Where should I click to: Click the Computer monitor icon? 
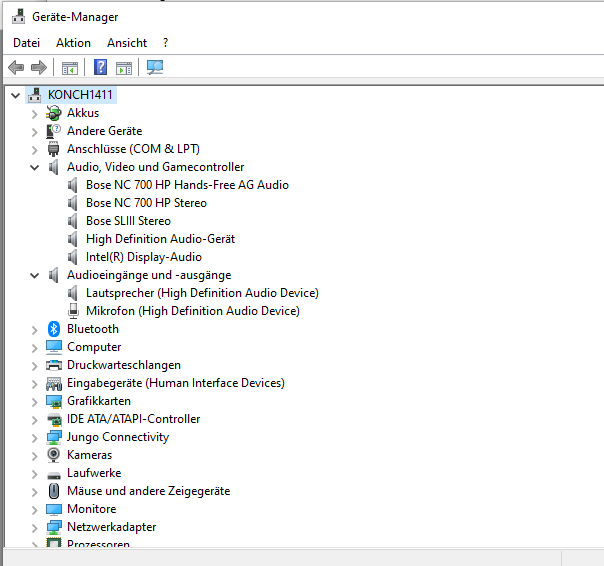pyautogui.click(x=54, y=347)
